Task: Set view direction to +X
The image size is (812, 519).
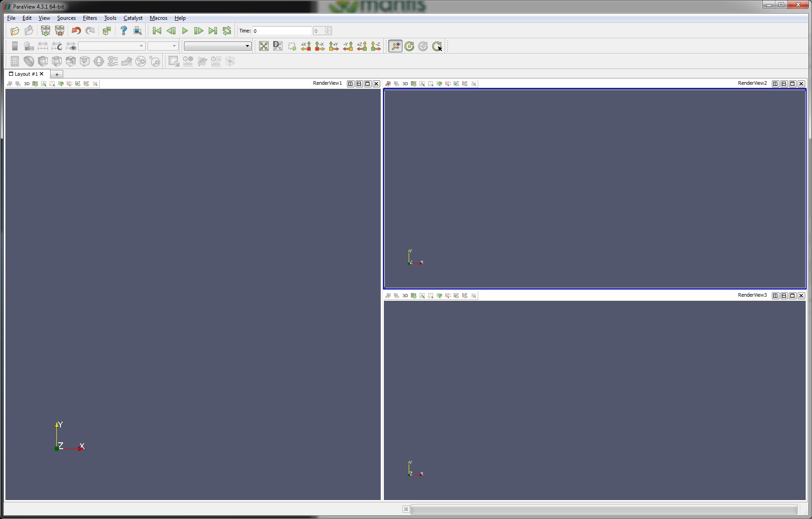Action: pyautogui.click(x=306, y=46)
